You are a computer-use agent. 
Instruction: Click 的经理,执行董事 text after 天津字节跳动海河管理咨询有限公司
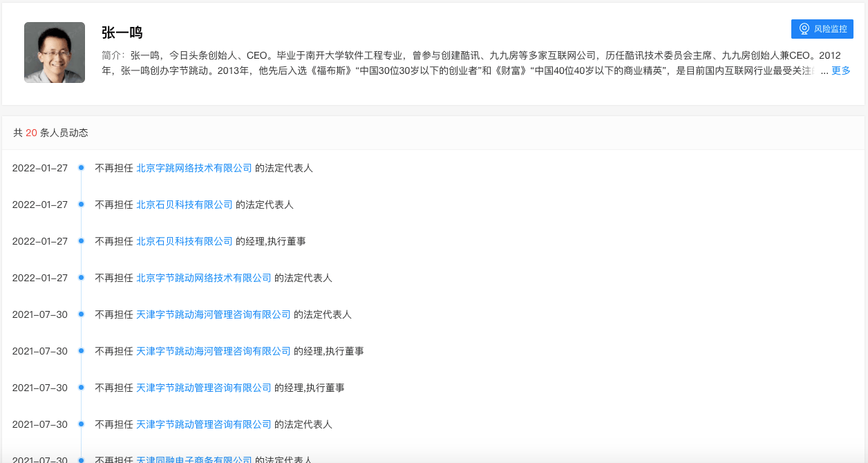(329, 351)
